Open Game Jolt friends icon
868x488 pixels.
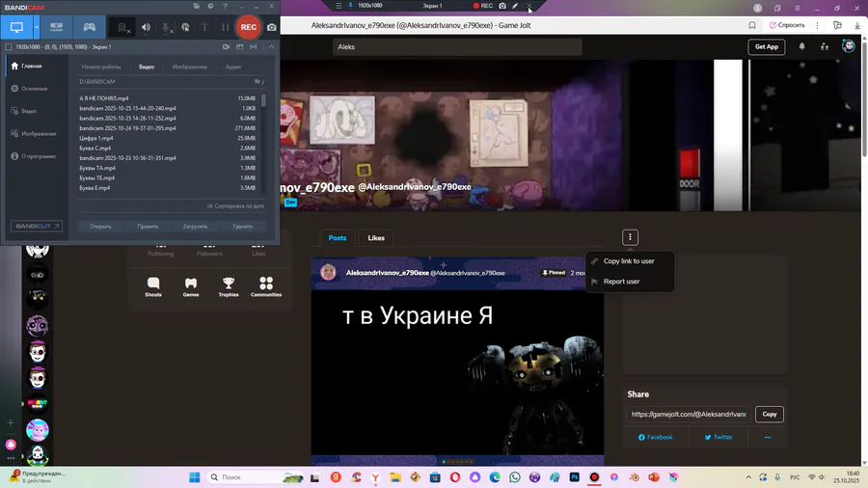[x=825, y=47]
